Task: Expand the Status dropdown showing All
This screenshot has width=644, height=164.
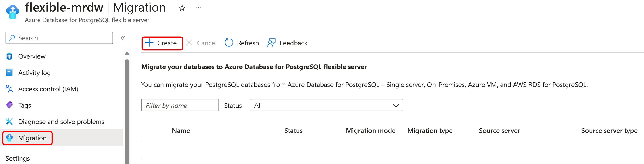Action: pyautogui.click(x=326, y=105)
